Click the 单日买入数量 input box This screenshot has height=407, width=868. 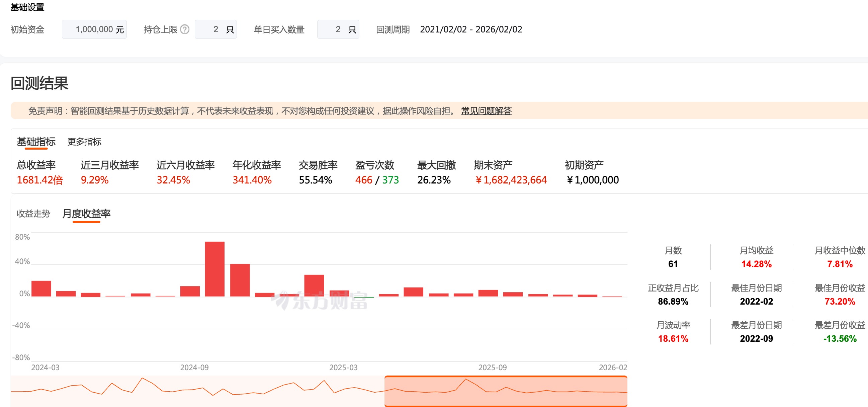[338, 30]
